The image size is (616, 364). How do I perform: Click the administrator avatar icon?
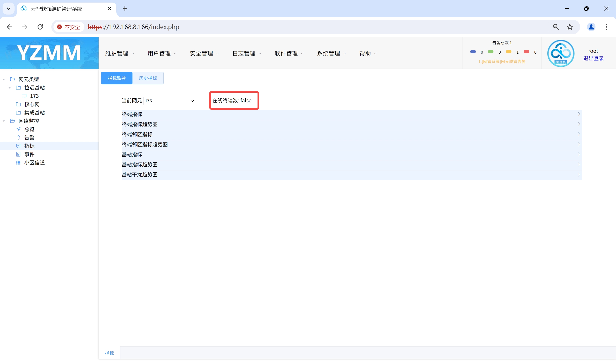tap(561, 53)
